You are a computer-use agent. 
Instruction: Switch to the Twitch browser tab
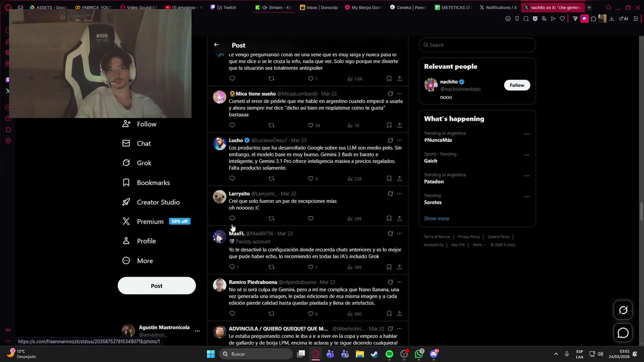[x=223, y=8]
